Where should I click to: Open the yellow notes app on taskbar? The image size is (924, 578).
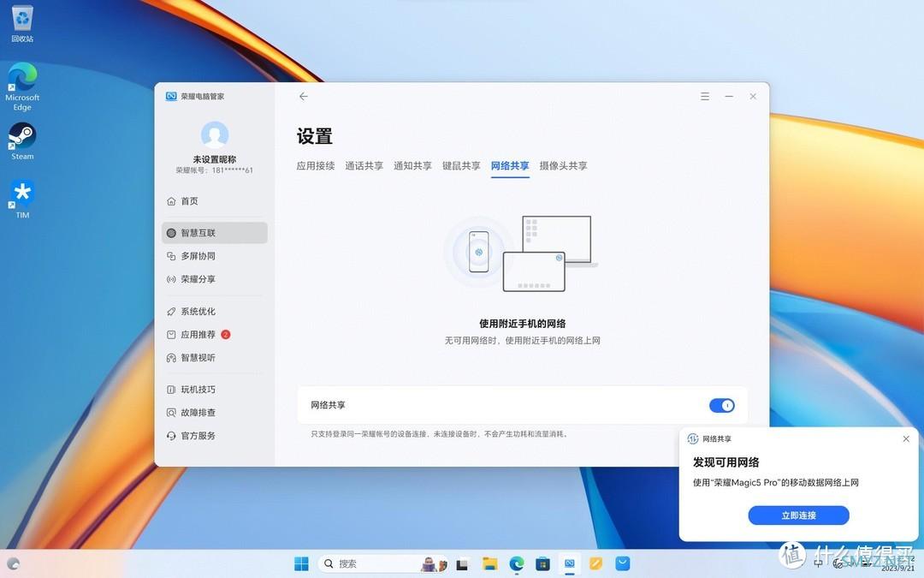[x=595, y=563]
